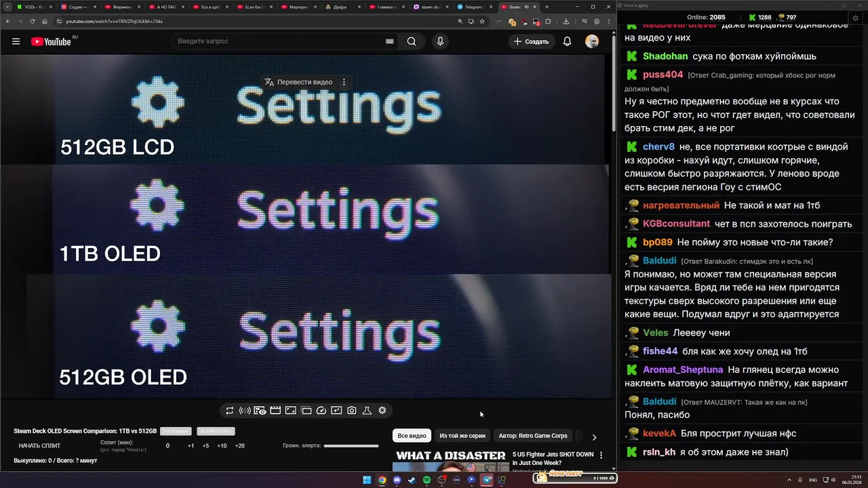Viewport: 868px width, 488px height.
Task: Click the dotted-frame icon in player toolbar
Action: [306, 411]
